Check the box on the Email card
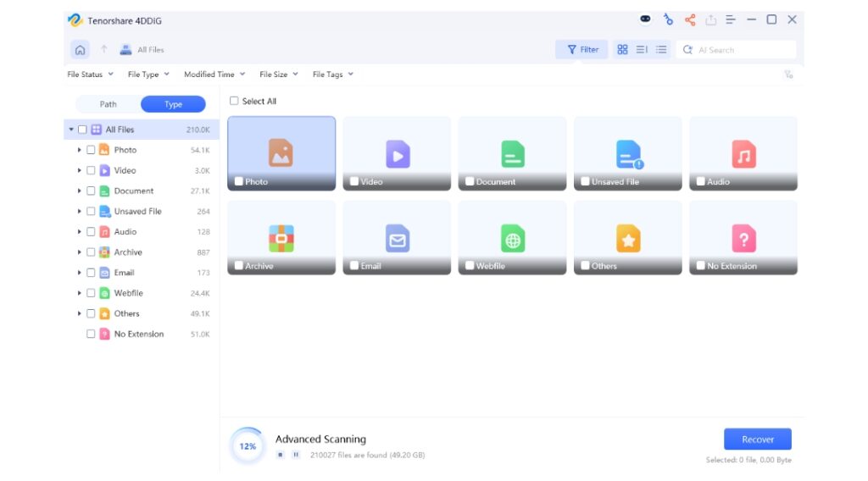This screenshot has height=481, width=868. coord(354,266)
